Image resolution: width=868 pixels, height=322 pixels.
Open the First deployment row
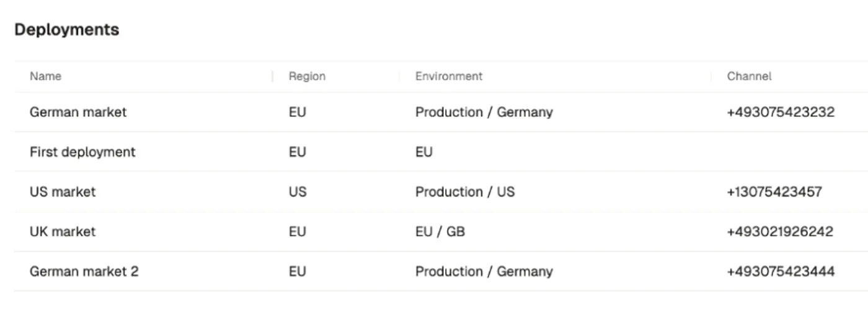82,152
